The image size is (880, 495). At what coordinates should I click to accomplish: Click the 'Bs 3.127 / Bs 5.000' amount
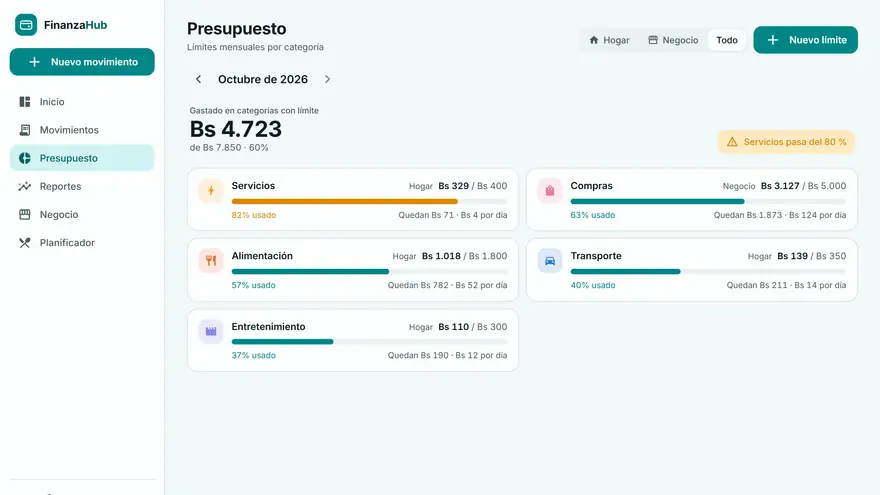[x=804, y=186]
